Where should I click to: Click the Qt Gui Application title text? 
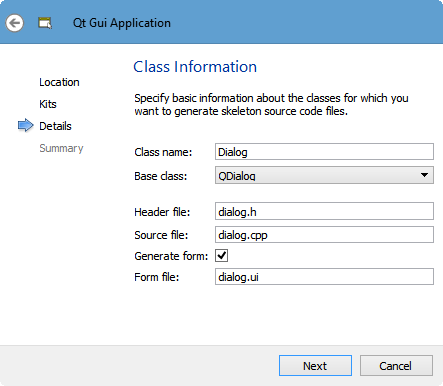click(122, 23)
